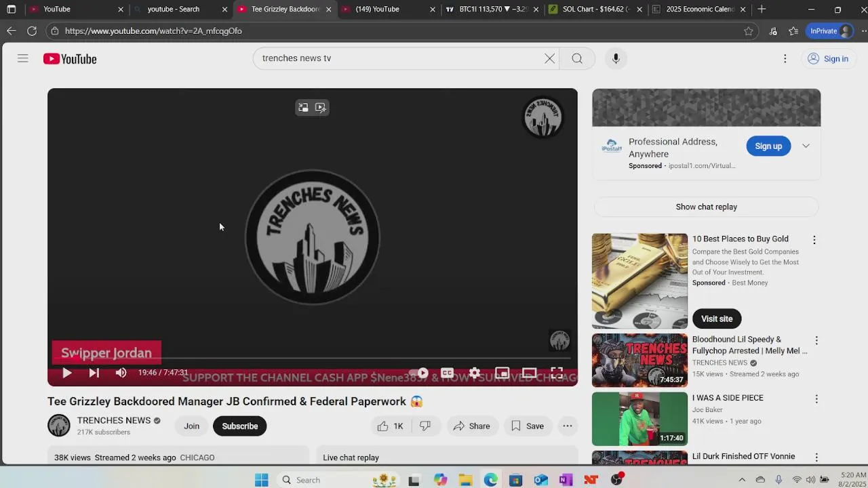Screen dimensions: 868x488
Task: Open TRENCHES NEWS channel avatar
Action: click(59, 426)
